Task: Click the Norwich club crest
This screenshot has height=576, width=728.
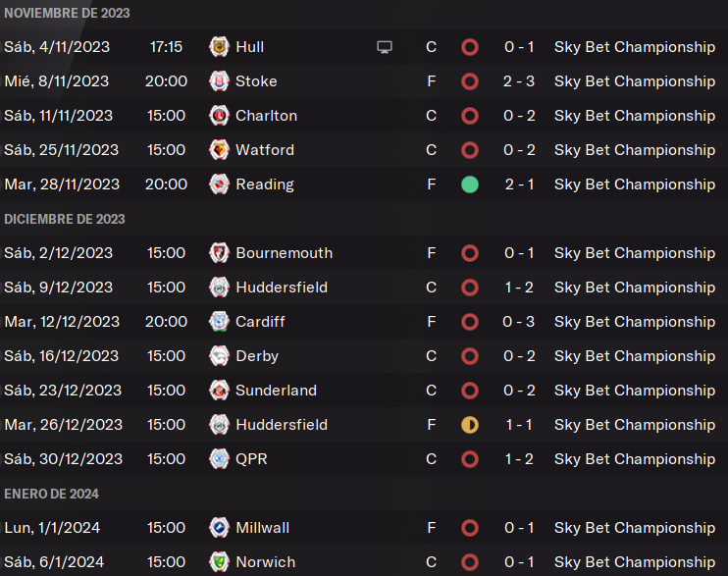Action: 219,562
